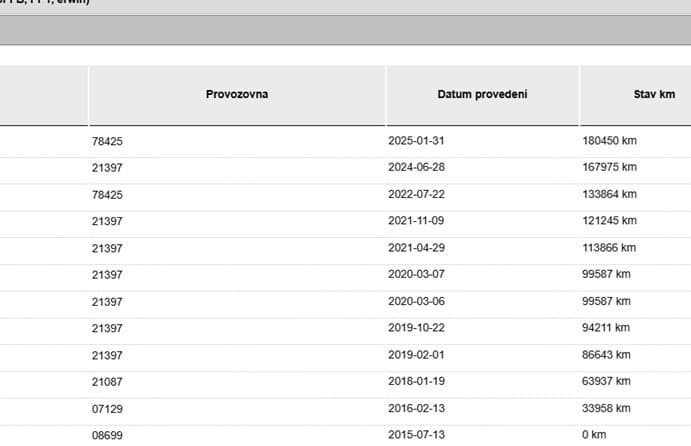Select the date 2020-03-06
Viewport: 691px width, 446px height.
pos(416,301)
